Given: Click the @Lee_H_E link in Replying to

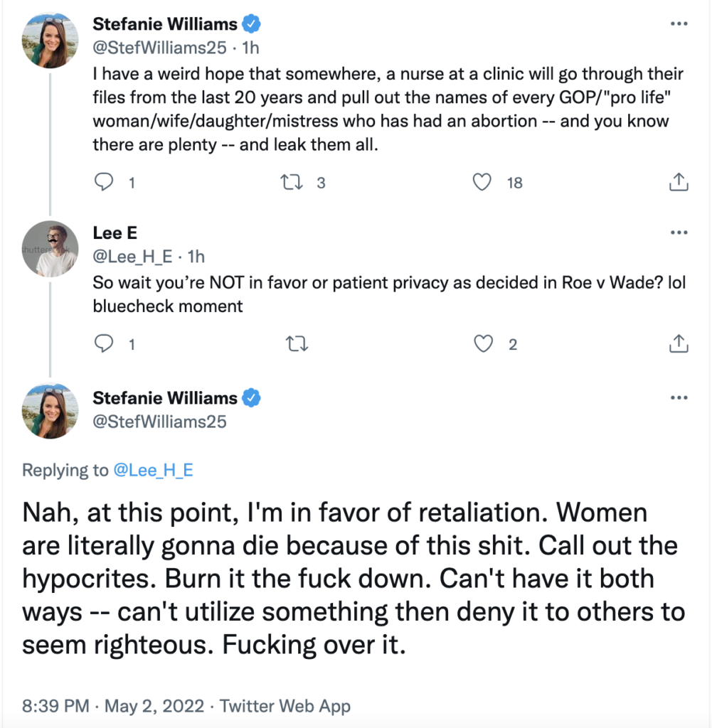Looking at the screenshot, I should [x=151, y=470].
